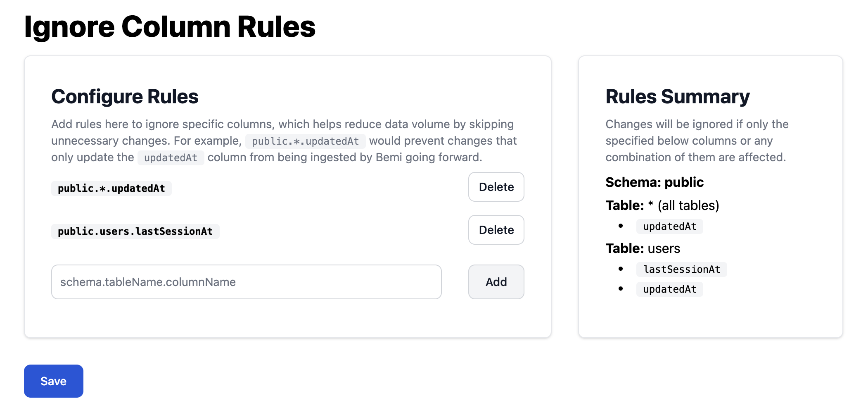Click the Configure Rules description paragraph
This screenshot has width=868, height=415.
[282, 124]
